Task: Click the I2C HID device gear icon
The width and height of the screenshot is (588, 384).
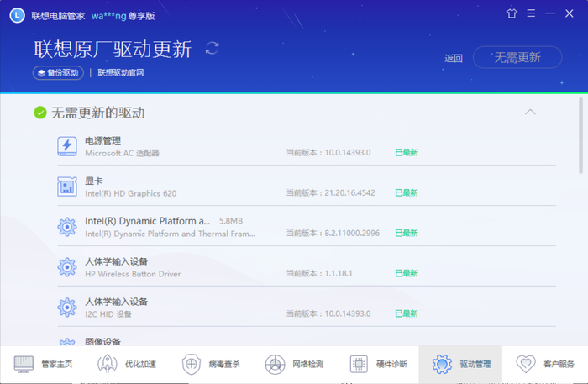Action: click(x=67, y=307)
